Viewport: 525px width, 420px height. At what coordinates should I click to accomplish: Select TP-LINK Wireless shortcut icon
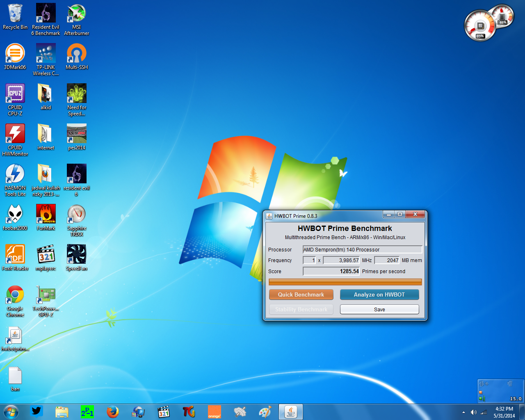click(46, 60)
